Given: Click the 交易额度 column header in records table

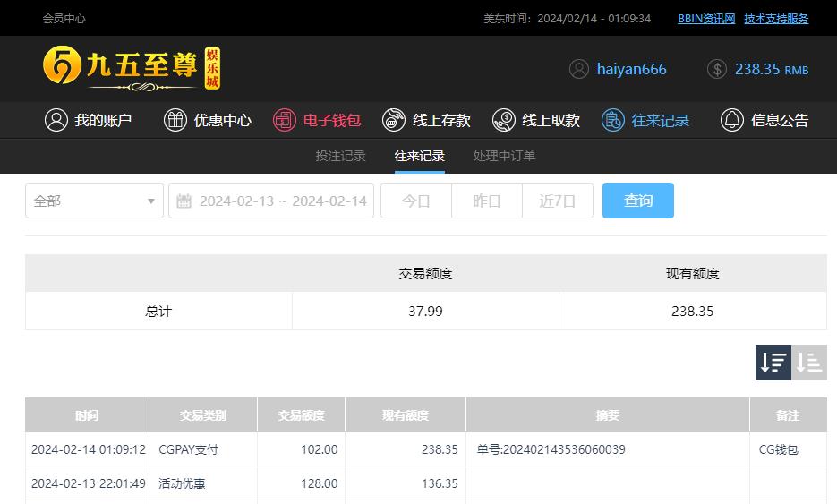Looking at the screenshot, I should (x=301, y=414).
